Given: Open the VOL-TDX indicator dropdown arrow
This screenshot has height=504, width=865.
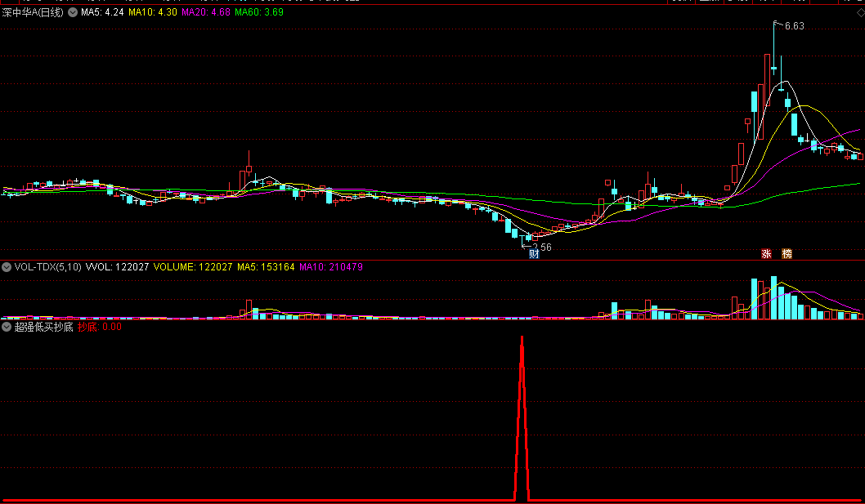Looking at the screenshot, I should [x=7, y=267].
